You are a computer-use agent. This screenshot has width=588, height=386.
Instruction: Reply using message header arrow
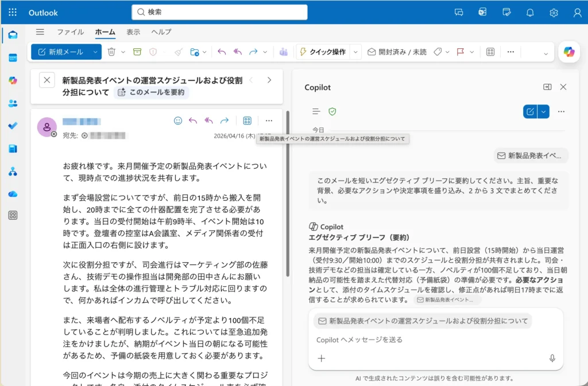click(193, 120)
